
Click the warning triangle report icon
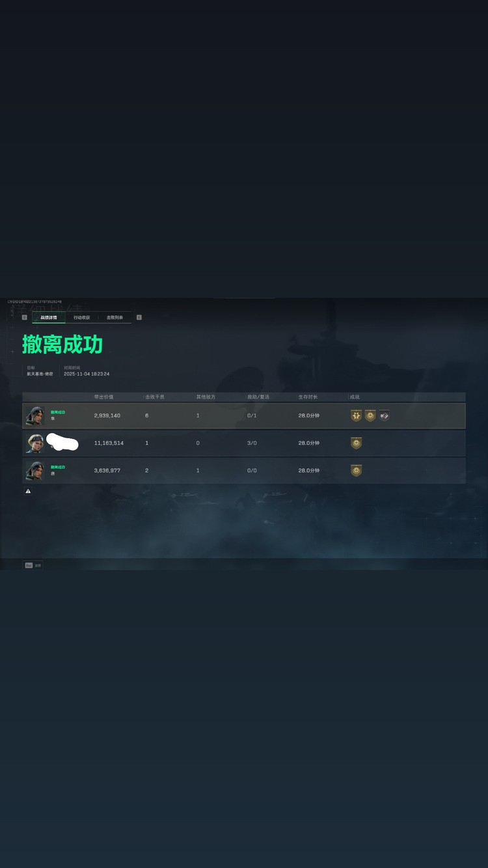(x=28, y=491)
